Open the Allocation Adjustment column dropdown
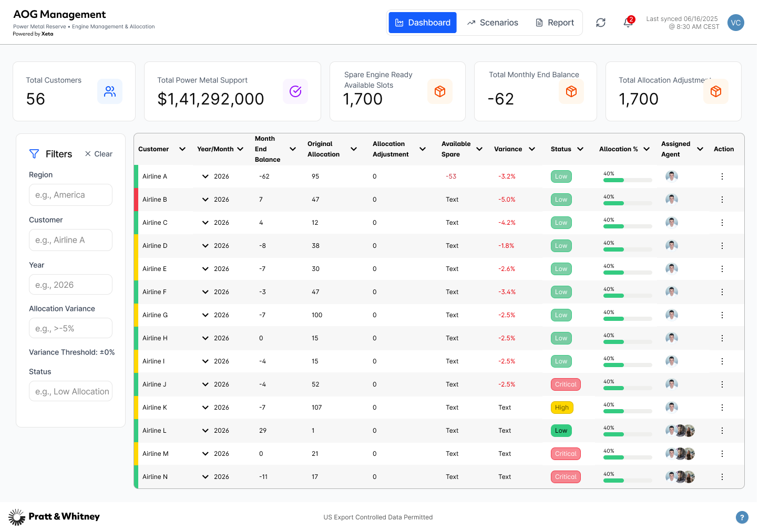The width and height of the screenshot is (759, 532). (x=423, y=149)
